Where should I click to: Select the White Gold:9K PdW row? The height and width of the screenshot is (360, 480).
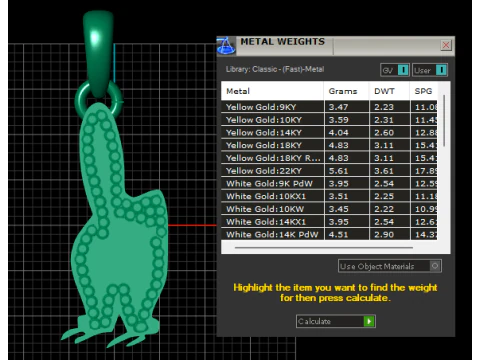point(329,183)
